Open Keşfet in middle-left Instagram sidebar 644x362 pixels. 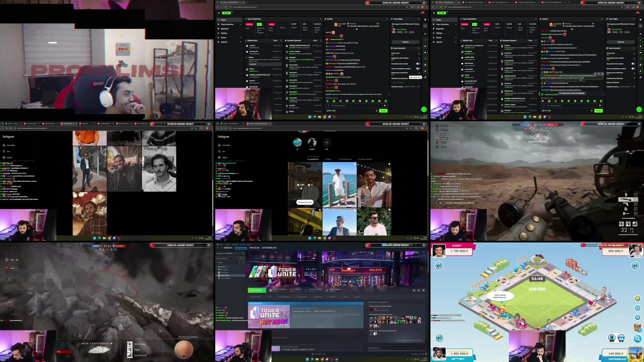pyautogui.click(x=7, y=157)
